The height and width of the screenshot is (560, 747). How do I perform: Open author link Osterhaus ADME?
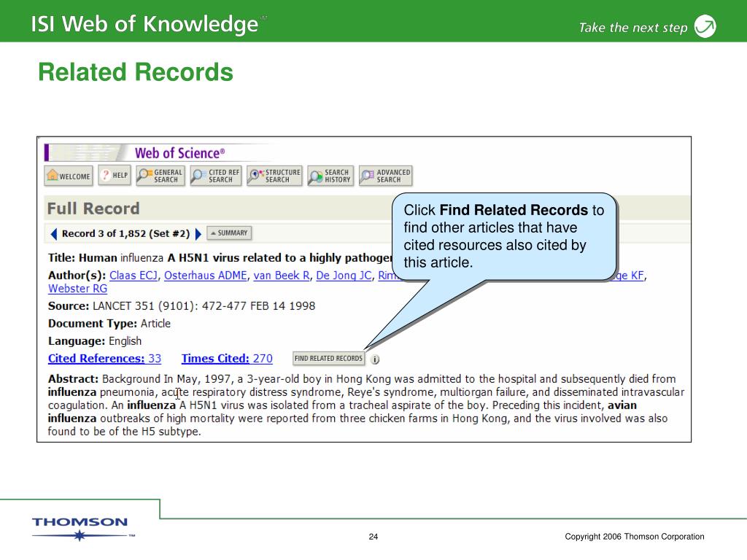(x=206, y=276)
